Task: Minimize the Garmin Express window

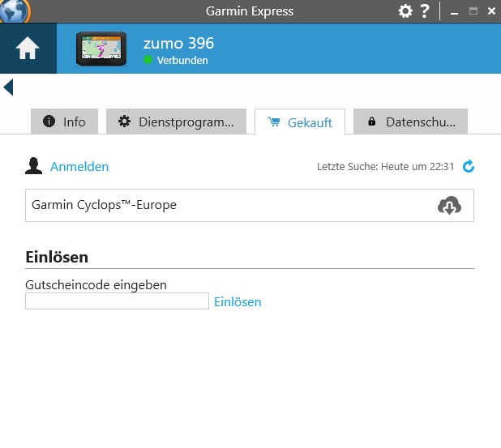Action: 454,12
